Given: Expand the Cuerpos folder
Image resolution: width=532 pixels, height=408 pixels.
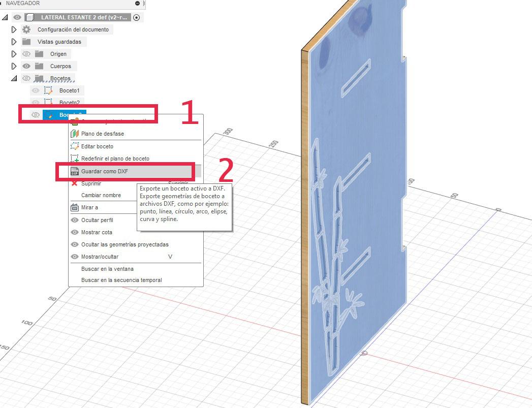Looking at the screenshot, I should (x=14, y=66).
